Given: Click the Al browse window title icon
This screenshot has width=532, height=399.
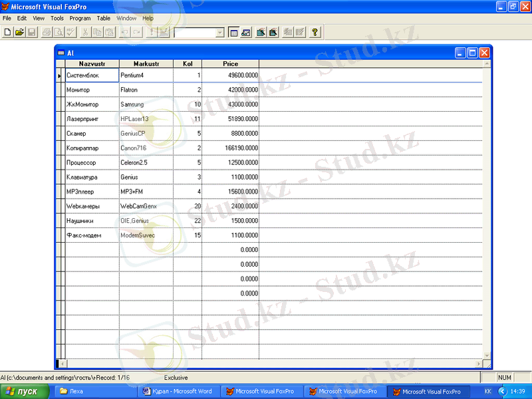Looking at the screenshot, I should click(x=61, y=53).
